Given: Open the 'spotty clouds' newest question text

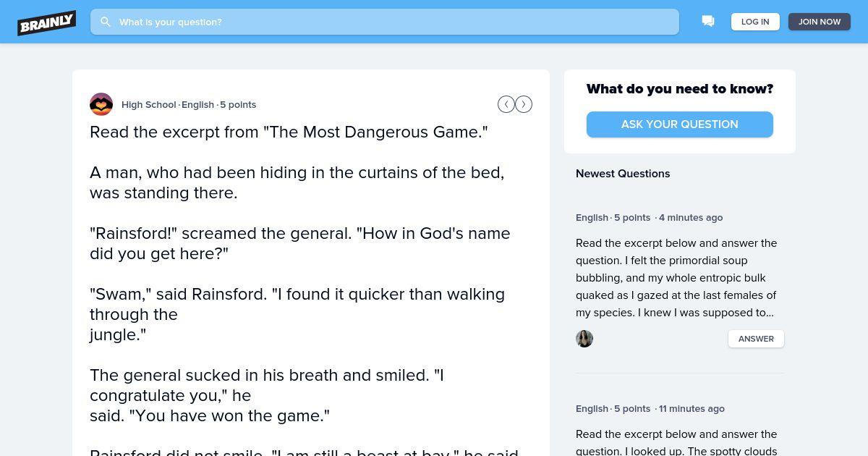Looking at the screenshot, I should click(x=676, y=442).
